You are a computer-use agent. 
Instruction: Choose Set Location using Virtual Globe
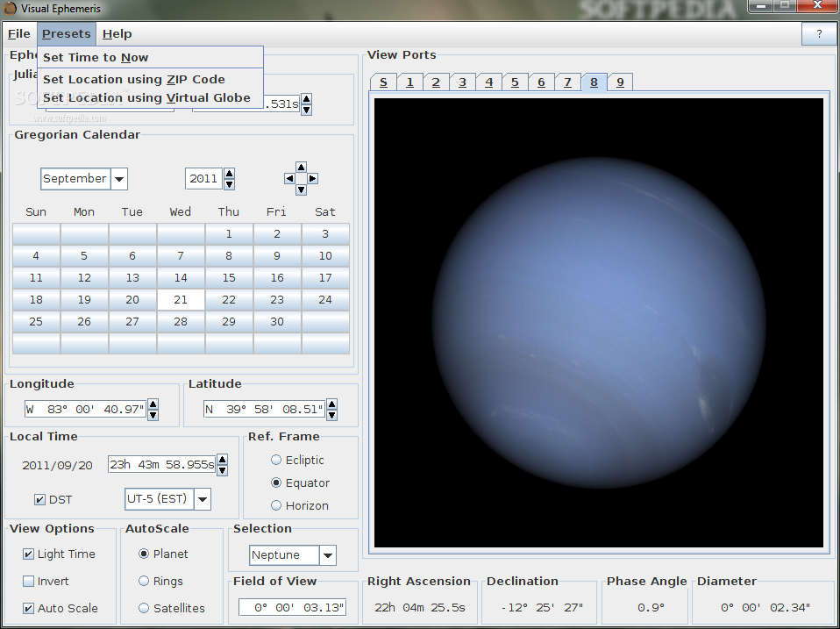pos(151,97)
